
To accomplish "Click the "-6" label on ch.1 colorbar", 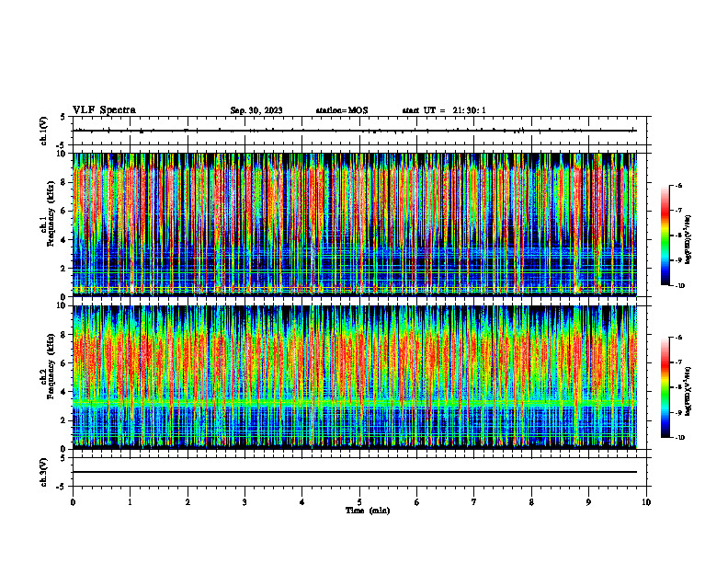I will coord(678,185).
